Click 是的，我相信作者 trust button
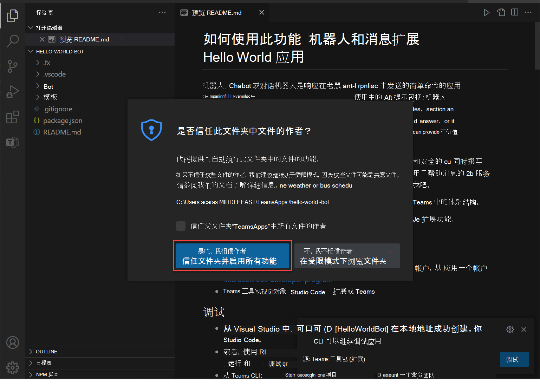The width and height of the screenshot is (540, 392). click(232, 256)
